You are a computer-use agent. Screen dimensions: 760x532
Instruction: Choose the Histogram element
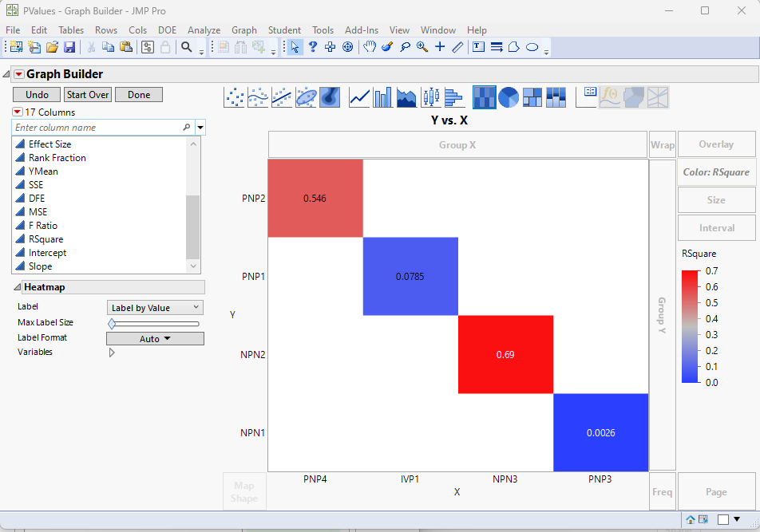[x=453, y=97]
